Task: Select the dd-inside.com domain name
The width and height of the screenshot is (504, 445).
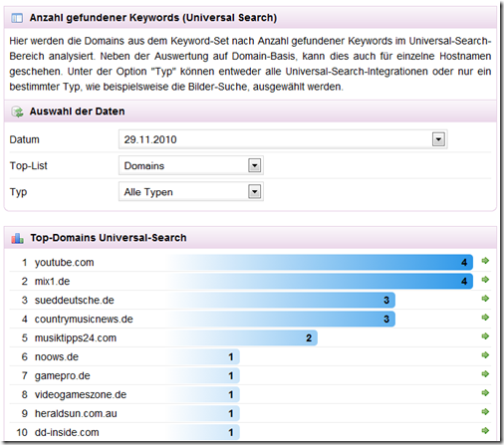Action: pos(67,433)
